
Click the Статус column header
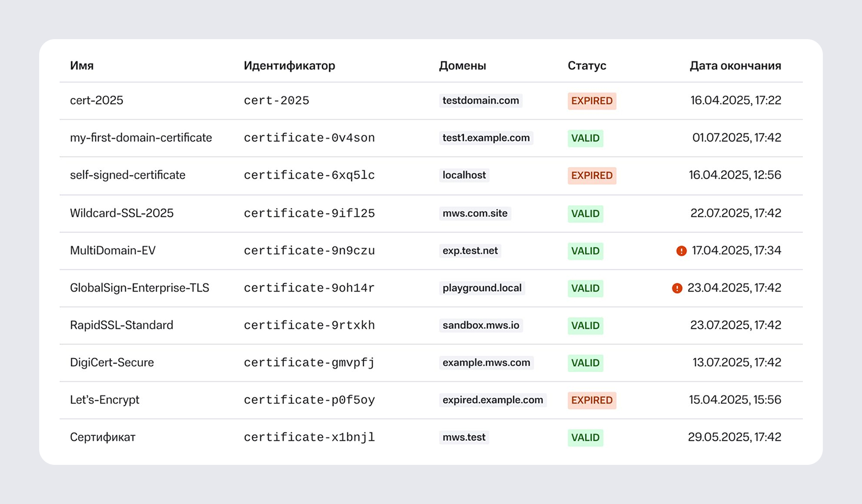587,66
